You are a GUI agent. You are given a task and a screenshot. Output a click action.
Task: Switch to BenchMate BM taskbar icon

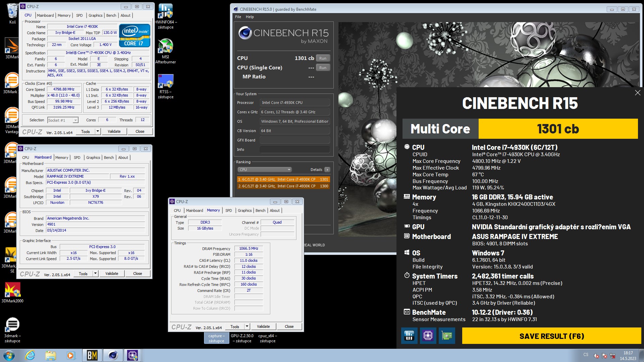click(92, 355)
